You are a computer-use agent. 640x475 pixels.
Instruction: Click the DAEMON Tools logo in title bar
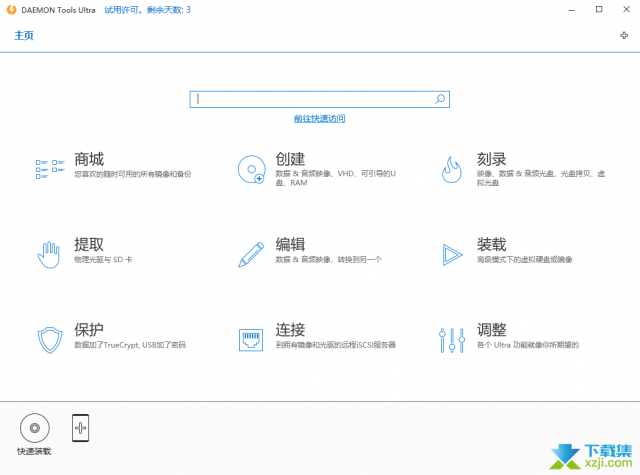11,10
